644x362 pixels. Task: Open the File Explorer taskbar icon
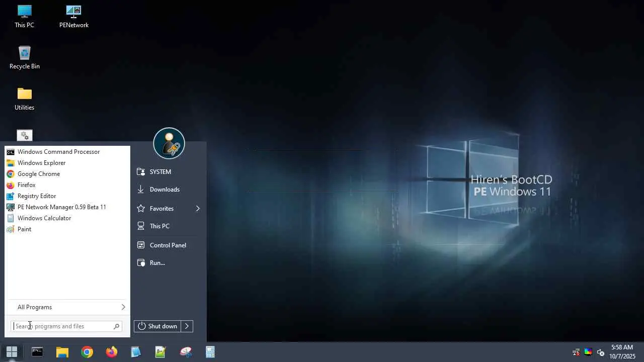62,352
